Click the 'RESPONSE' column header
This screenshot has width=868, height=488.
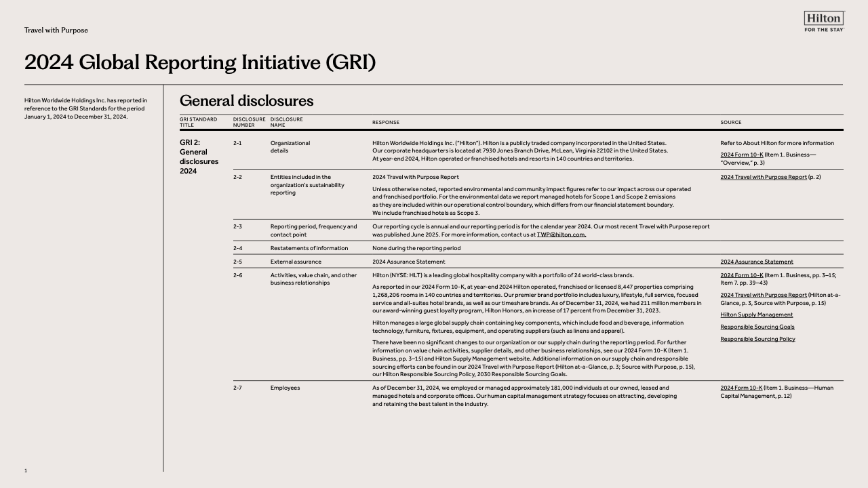coord(385,123)
